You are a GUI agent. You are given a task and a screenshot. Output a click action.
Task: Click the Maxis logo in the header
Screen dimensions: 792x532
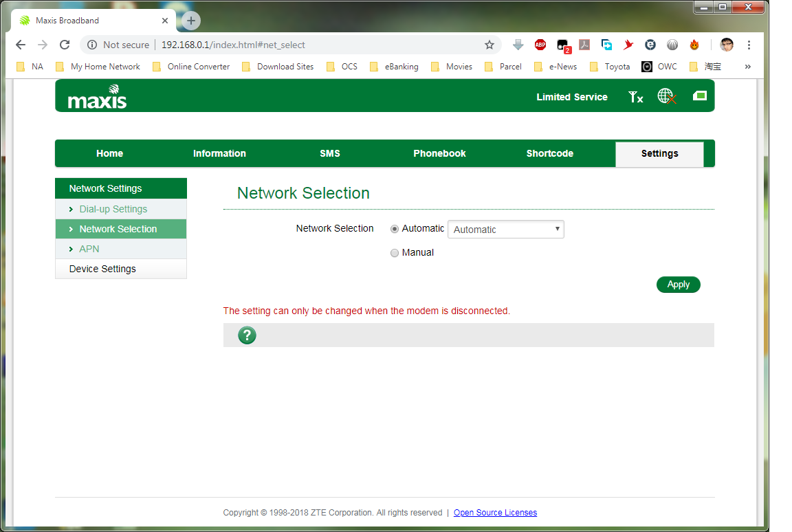[x=97, y=96]
